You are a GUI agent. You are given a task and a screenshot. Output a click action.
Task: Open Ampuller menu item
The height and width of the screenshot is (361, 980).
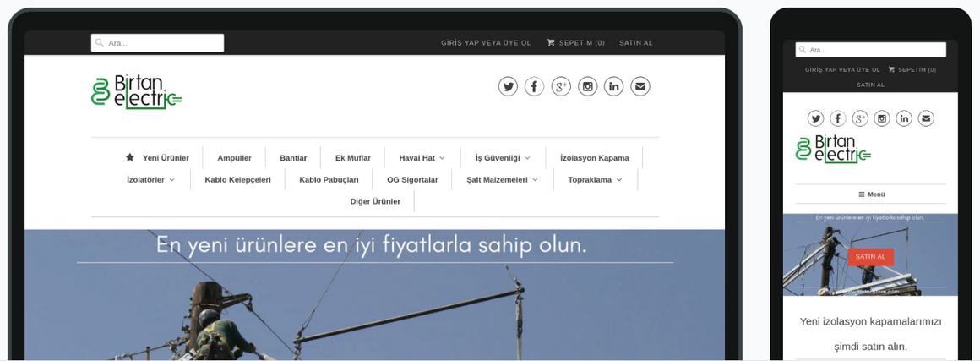tap(234, 157)
